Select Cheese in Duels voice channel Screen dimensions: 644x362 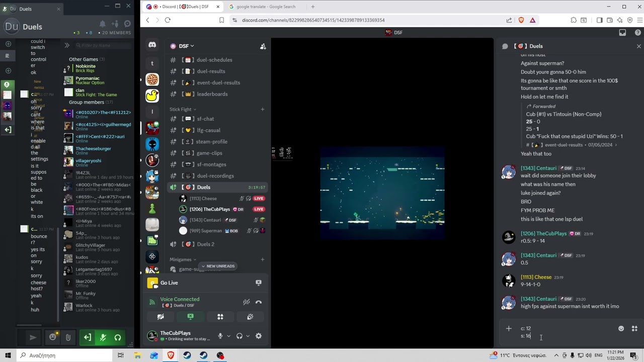[223, 199]
